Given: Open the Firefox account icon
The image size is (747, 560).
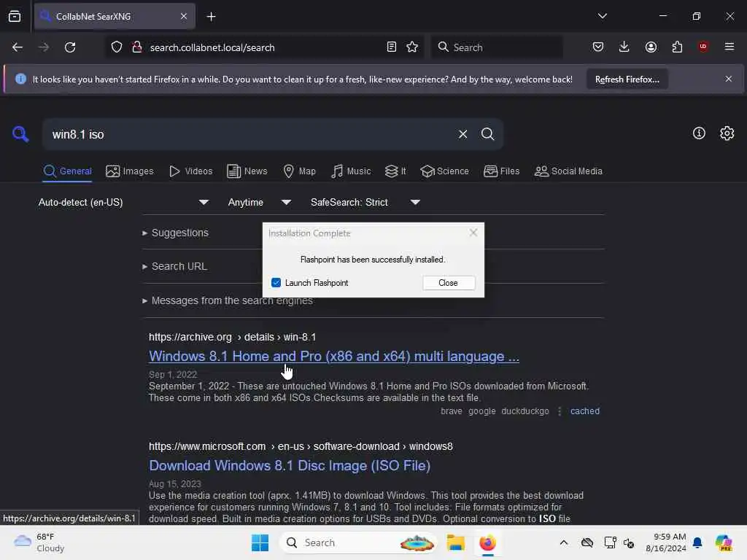Looking at the screenshot, I should pos(651,47).
